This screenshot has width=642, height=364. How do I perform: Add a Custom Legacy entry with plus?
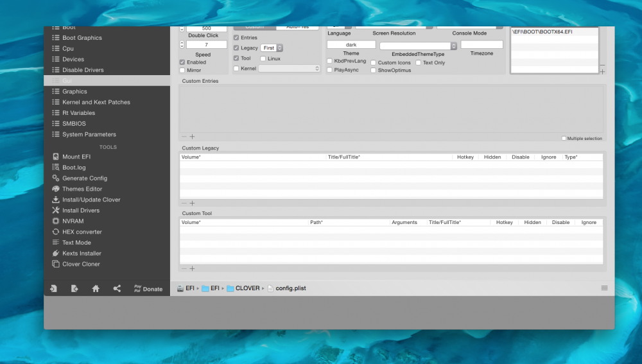coord(192,203)
